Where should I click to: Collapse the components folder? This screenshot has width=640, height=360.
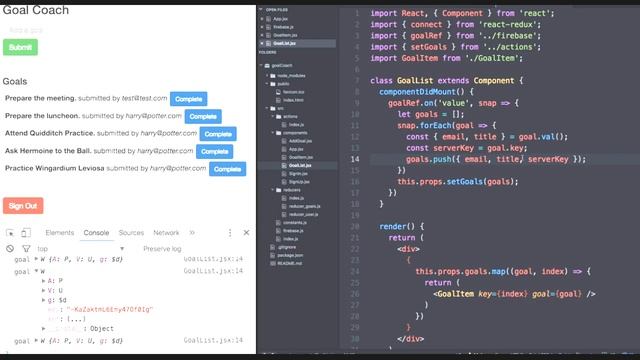[273, 133]
